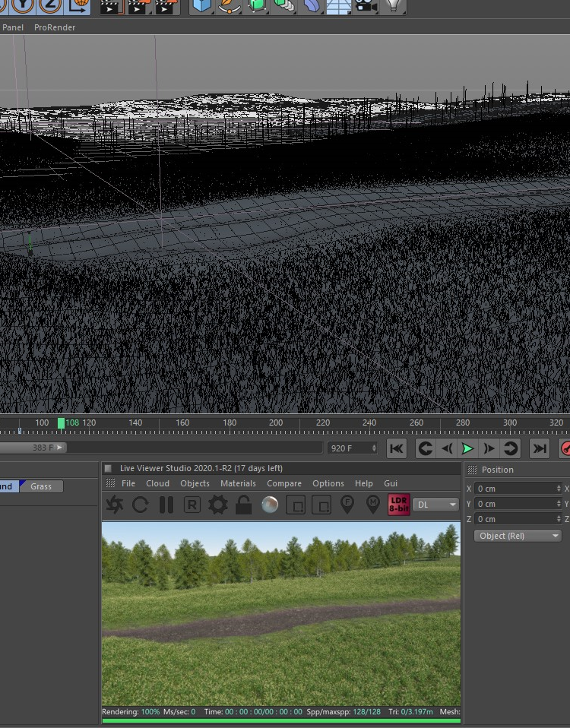Image resolution: width=570 pixels, height=728 pixels.
Task: Open the DL render channel dropdown
Action: tap(435, 505)
